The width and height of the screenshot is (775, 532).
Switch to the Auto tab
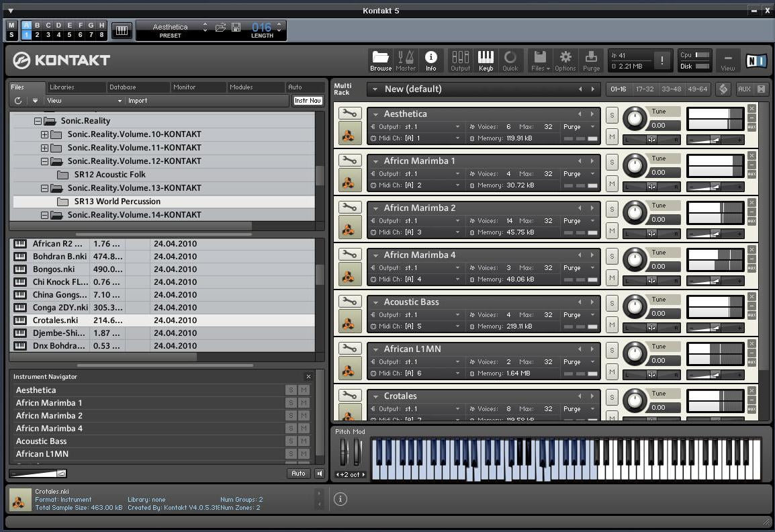click(304, 87)
